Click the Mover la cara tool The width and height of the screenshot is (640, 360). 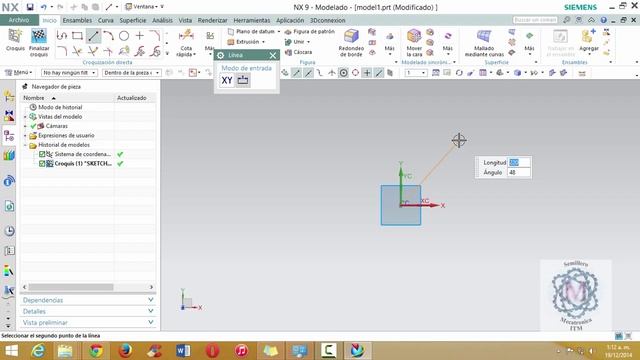pos(414,43)
